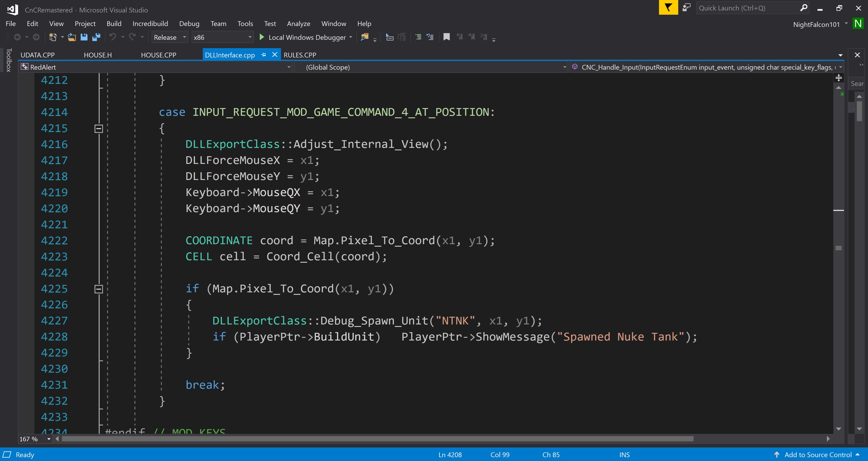Open the Incredibuild menu
Viewport: 868px width, 461px height.
pos(150,24)
